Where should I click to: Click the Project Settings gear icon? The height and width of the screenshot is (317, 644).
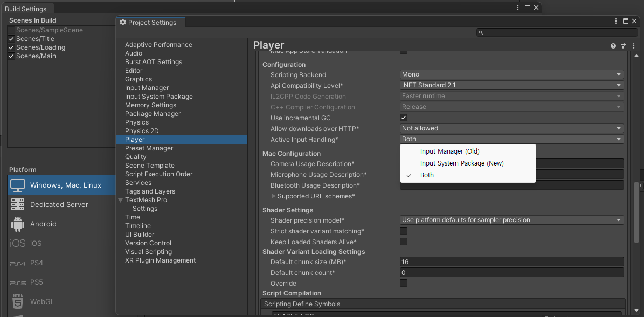pos(123,23)
